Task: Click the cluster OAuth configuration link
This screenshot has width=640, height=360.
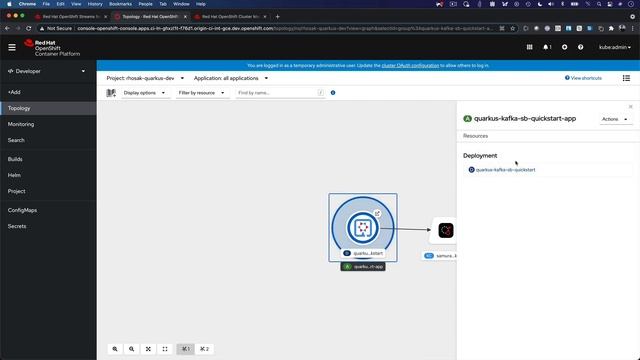Action: (410, 65)
